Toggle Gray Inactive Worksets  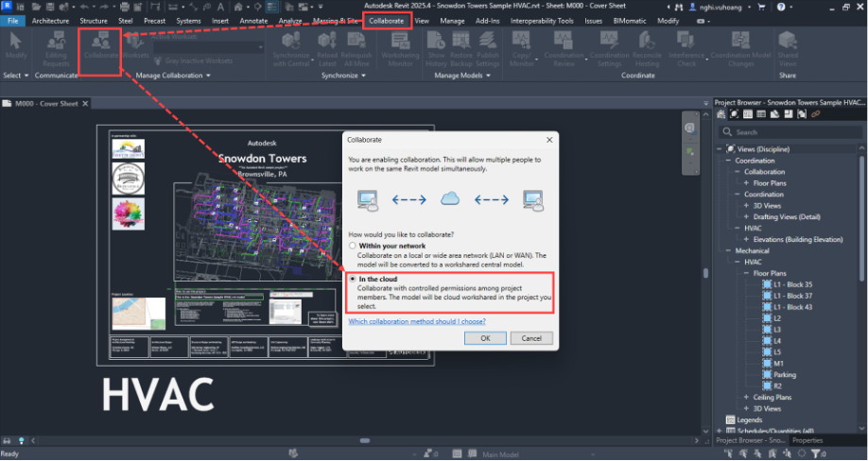coord(193,60)
